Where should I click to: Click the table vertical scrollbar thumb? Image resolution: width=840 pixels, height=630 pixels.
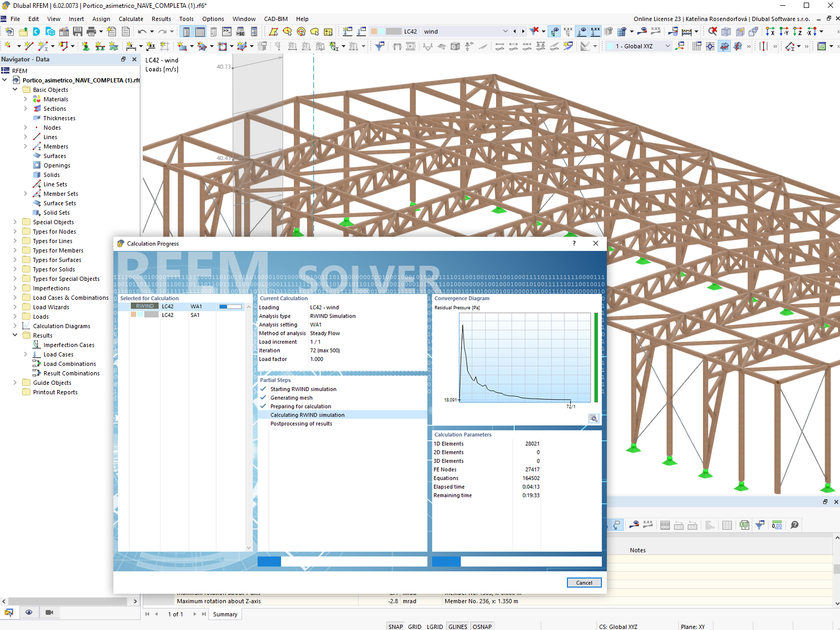[836, 569]
